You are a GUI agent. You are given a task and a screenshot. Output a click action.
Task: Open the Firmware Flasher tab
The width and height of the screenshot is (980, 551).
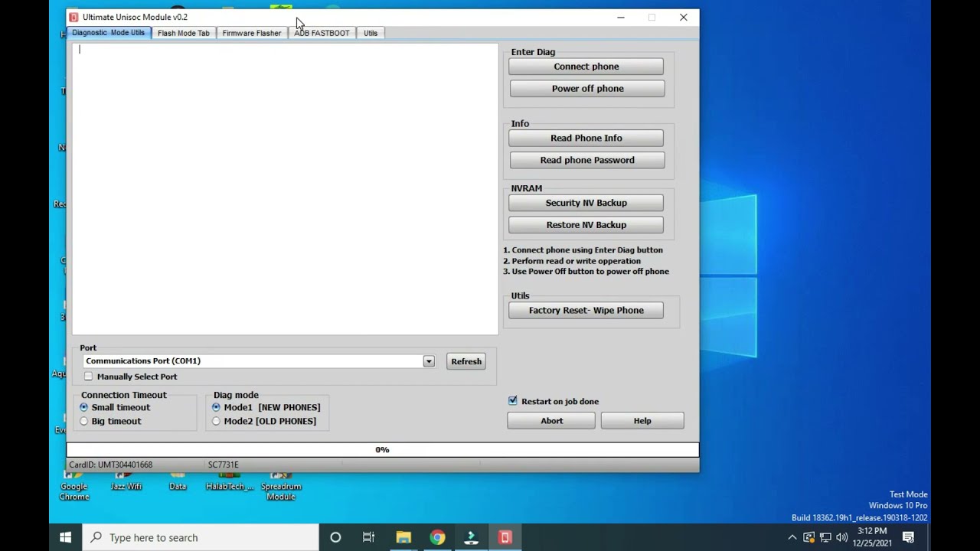point(252,33)
